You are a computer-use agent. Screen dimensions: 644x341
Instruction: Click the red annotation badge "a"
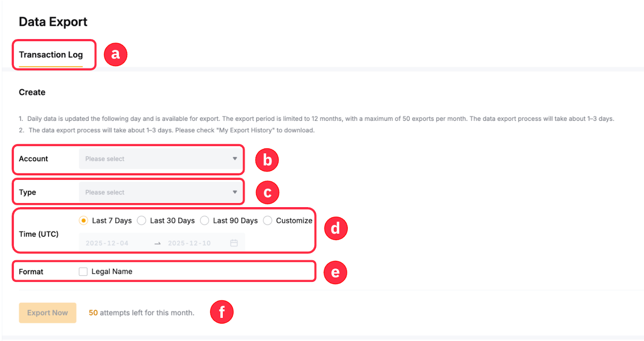[x=116, y=54]
